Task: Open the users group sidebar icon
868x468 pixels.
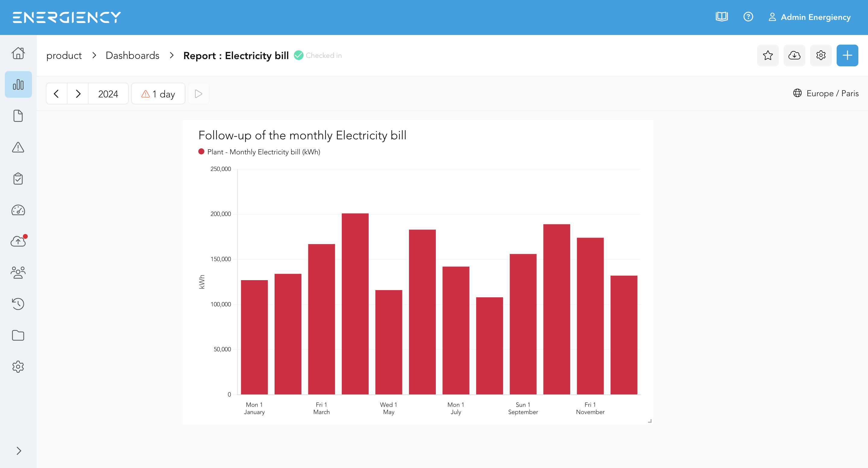Action: pyautogui.click(x=18, y=272)
